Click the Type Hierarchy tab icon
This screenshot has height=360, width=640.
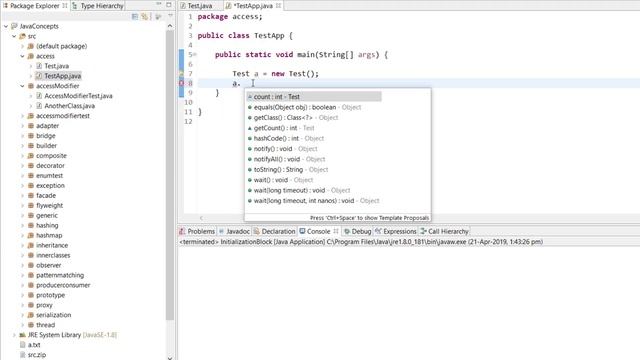(x=75, y=6)
